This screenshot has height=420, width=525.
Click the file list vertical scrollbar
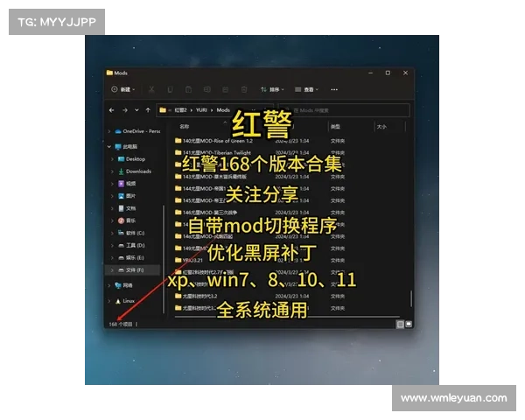point(411,297)
